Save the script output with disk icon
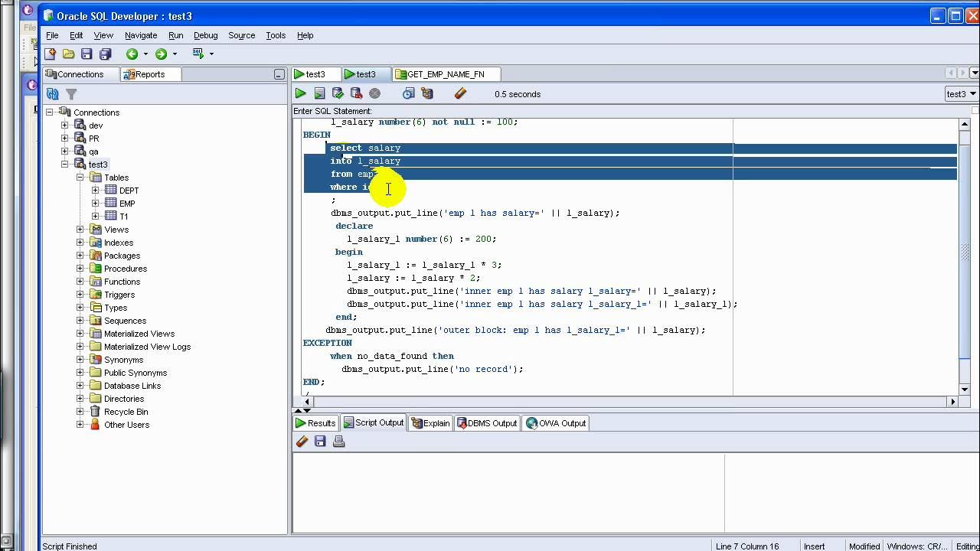The image size is (980, 551). coord(320,442)
